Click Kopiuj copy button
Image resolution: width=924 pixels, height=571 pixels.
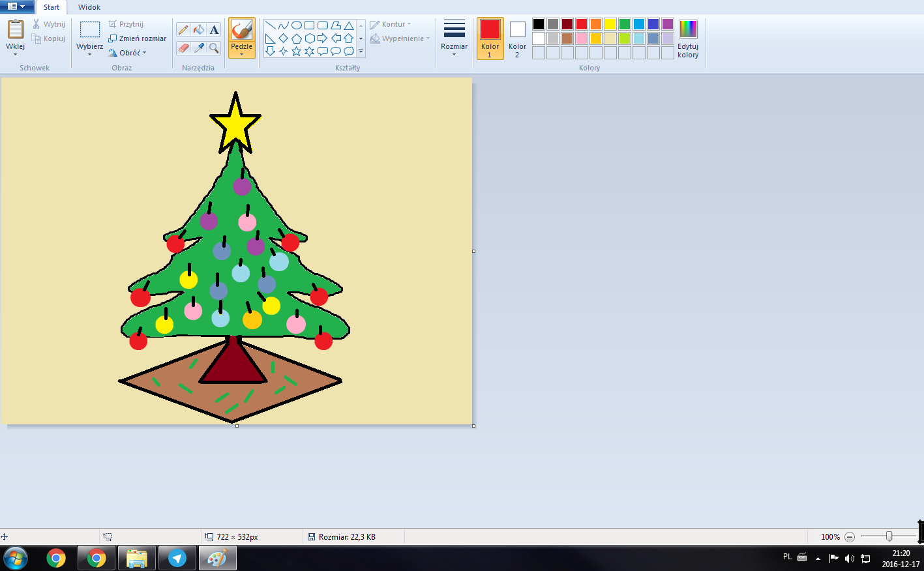[49, 38]
